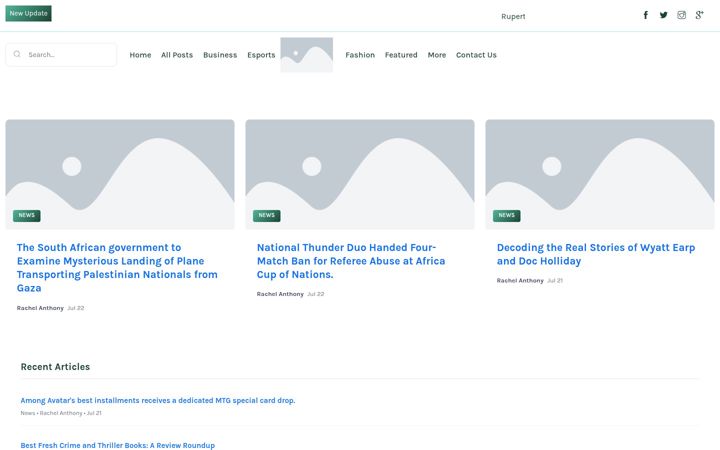
Task: Click NEWS badge on National Thunder article
Action: (x=267, y=215)
